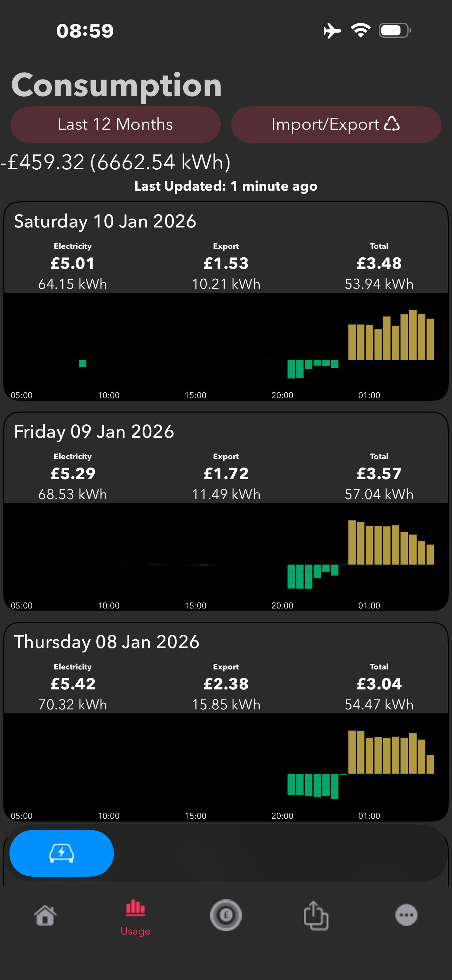Tap the Friday usage bar chart
The image size is (452, 980).
pyautogui.click(x=226, y=557)
